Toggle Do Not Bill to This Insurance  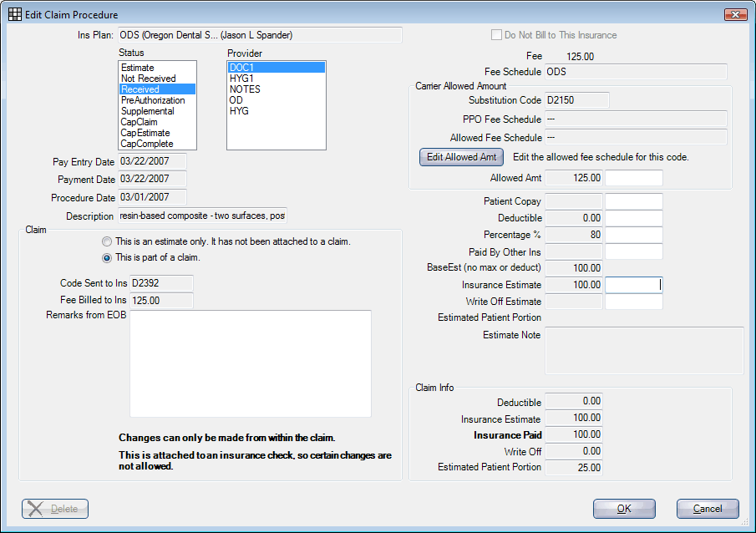tap(496, 35)
